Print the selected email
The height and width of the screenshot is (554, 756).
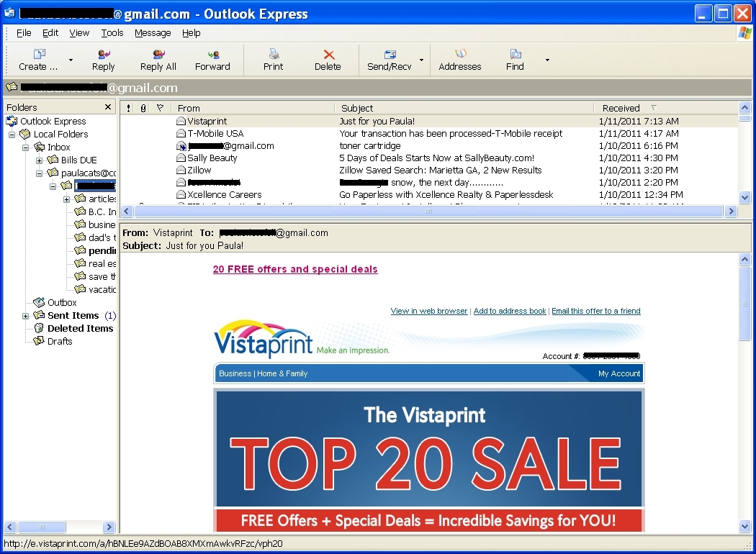273,60
